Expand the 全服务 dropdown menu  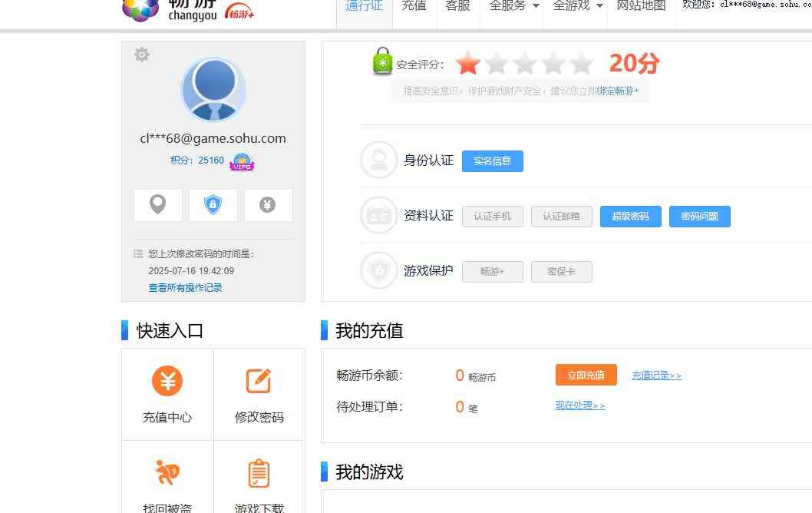[513, 7]
